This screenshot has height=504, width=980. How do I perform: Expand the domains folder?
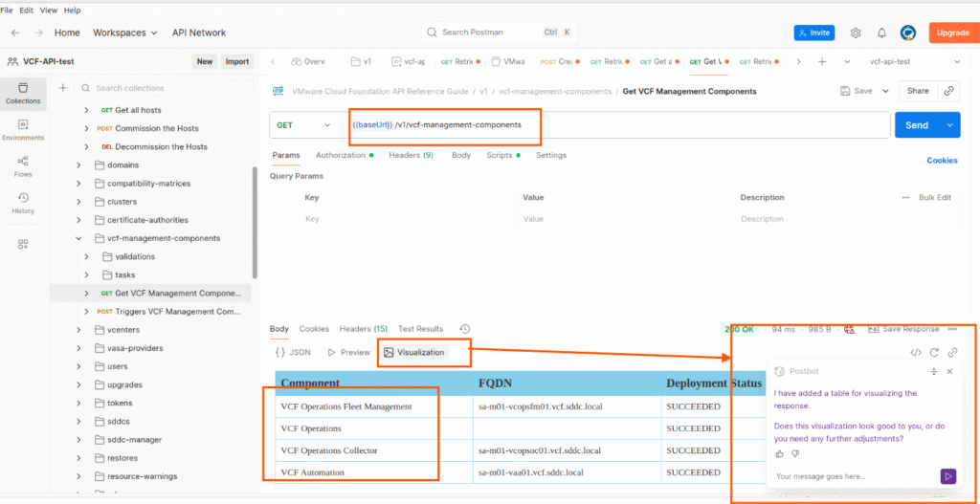click(79, 165)
